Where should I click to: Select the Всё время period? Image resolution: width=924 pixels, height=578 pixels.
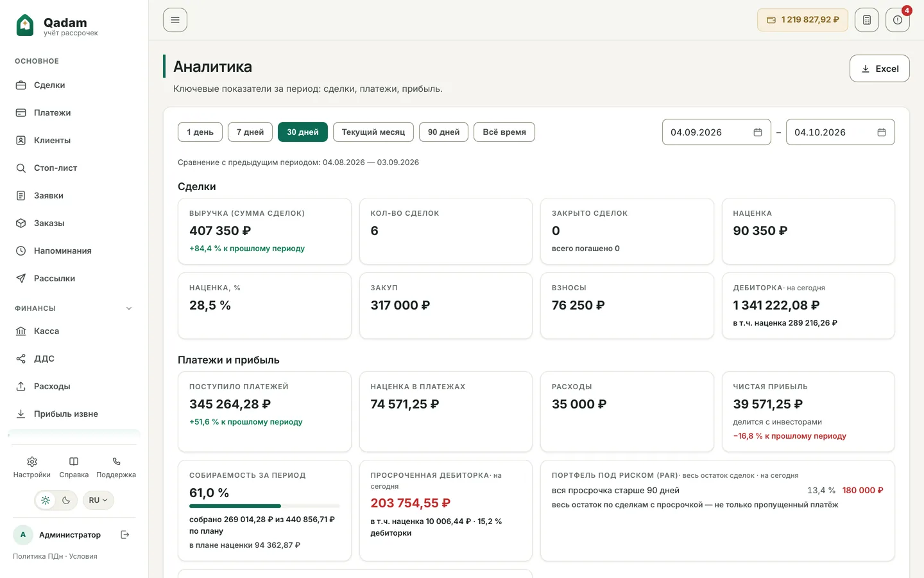(x=504, y=132)
